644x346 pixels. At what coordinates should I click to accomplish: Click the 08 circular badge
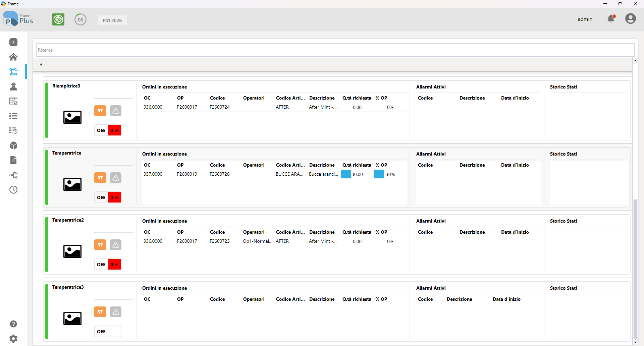80,19
